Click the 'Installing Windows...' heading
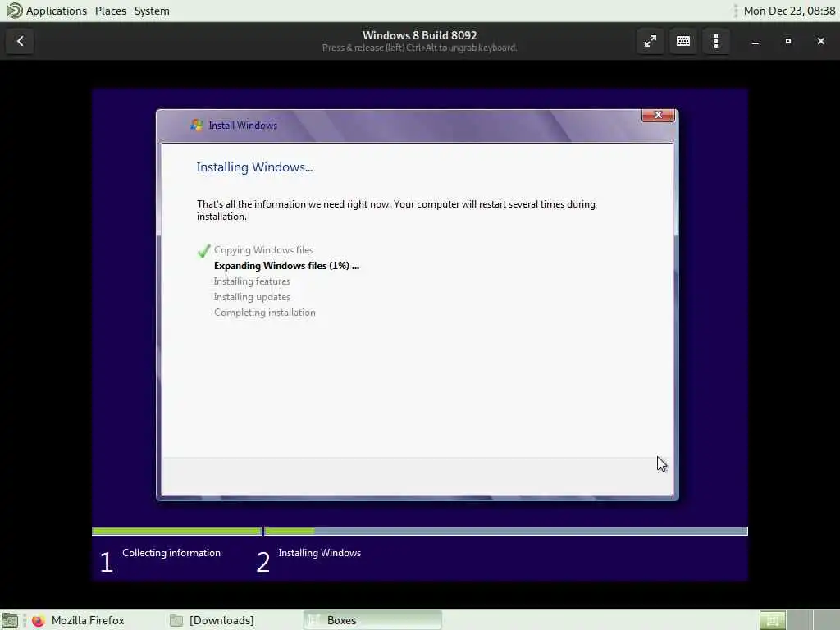Screen dimensions: 840x630 point(254,167)
